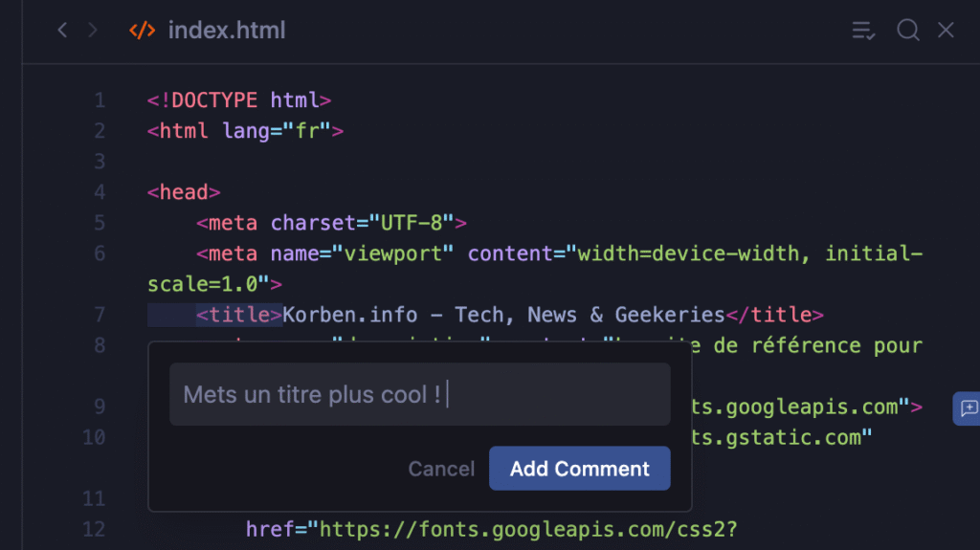Click the DOCTYPE html declaration
980x550 pixels.
point(239,100)
